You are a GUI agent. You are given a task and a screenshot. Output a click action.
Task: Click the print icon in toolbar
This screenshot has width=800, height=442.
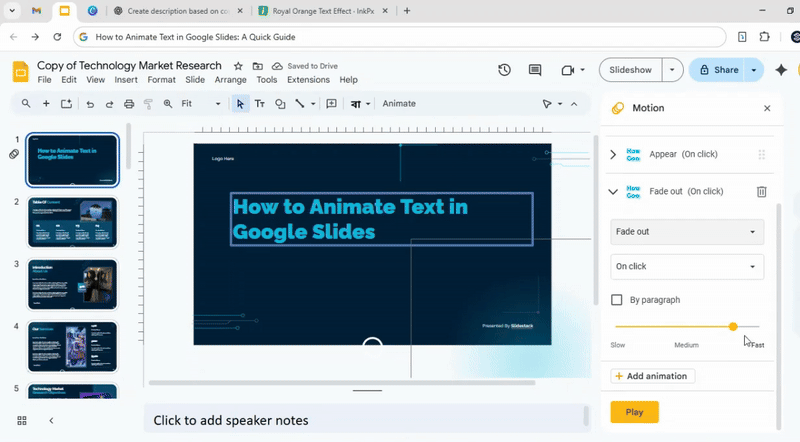tap(129, 104)
